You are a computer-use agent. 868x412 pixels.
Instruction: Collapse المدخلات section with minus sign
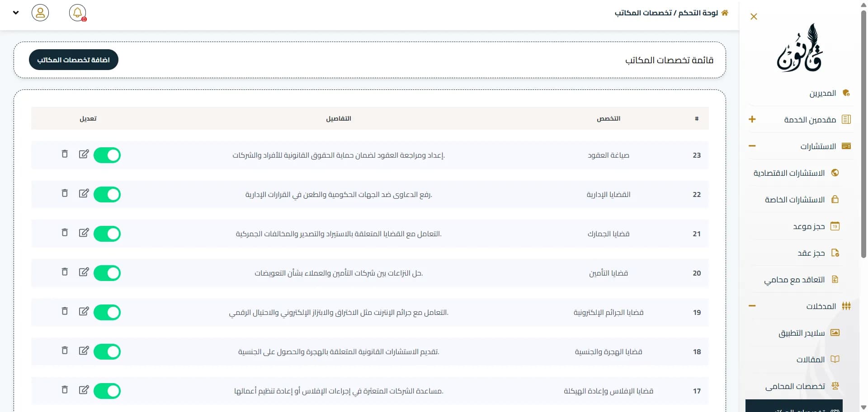point(752,306)
